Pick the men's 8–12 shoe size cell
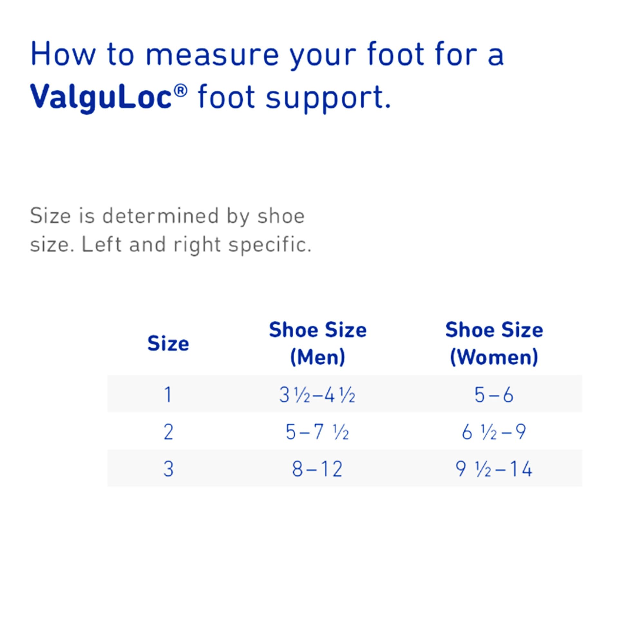The width and height of the screenshot is (644, 644). coord(317,469)
